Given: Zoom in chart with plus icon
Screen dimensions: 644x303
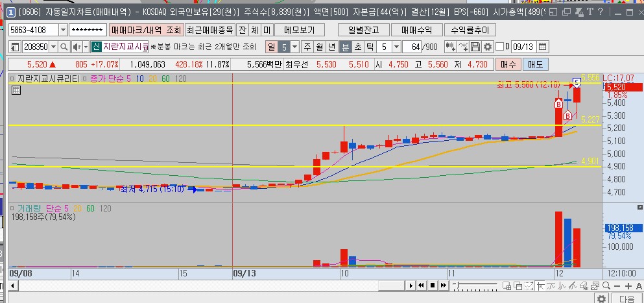Looking at the screenshot, I should (x=628, y=285).
